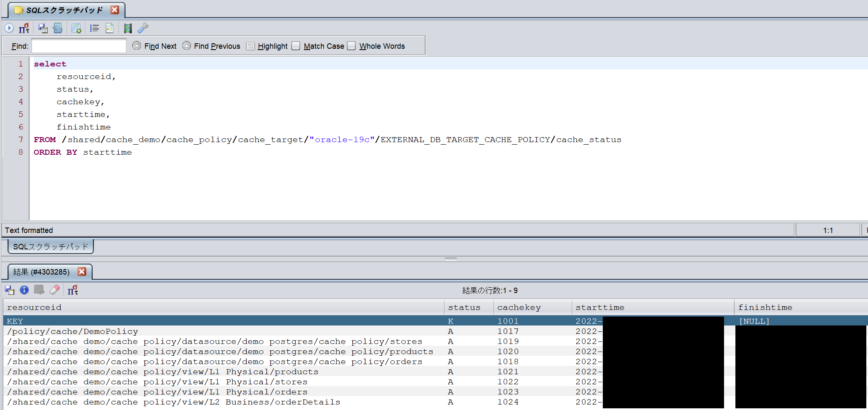Viewport: 868px width, 410px height.
Task: Select the L1_Physical/orders row
Action: 435,391
